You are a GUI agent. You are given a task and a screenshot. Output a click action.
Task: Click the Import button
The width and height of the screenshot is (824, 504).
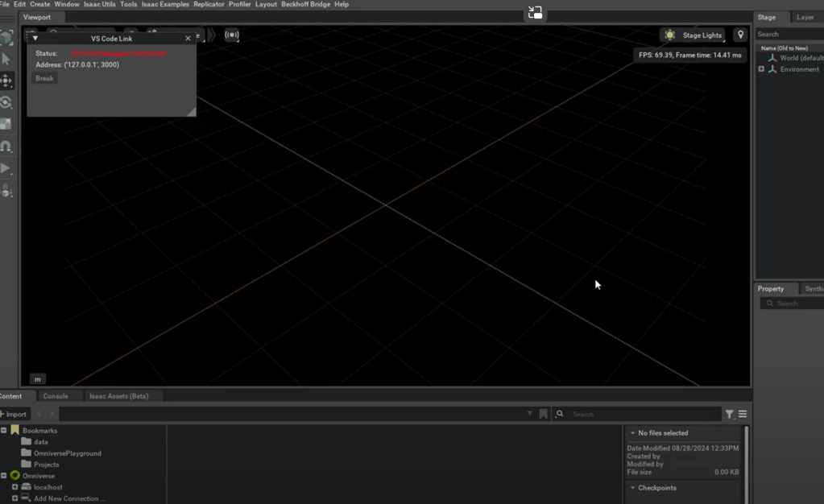[14, 414]
